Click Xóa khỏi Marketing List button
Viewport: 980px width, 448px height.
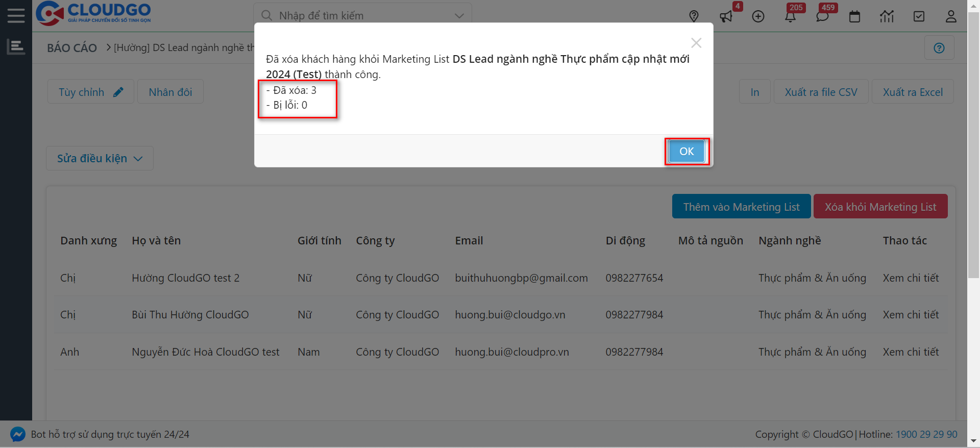[x=880, y=207]
